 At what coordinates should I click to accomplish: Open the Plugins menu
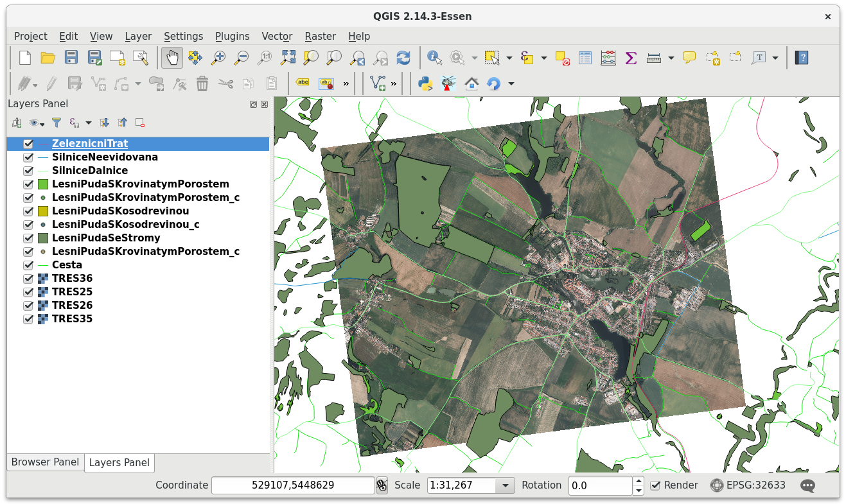232,36
